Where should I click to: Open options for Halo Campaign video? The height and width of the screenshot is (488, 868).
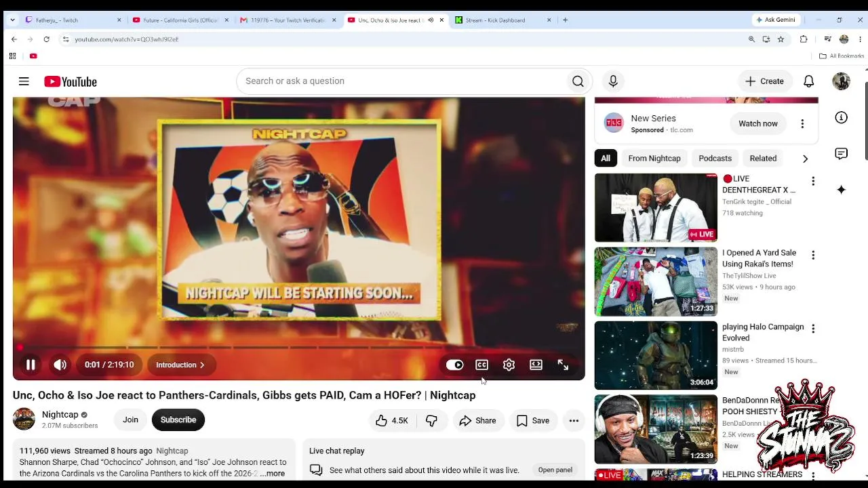point(813,329)
